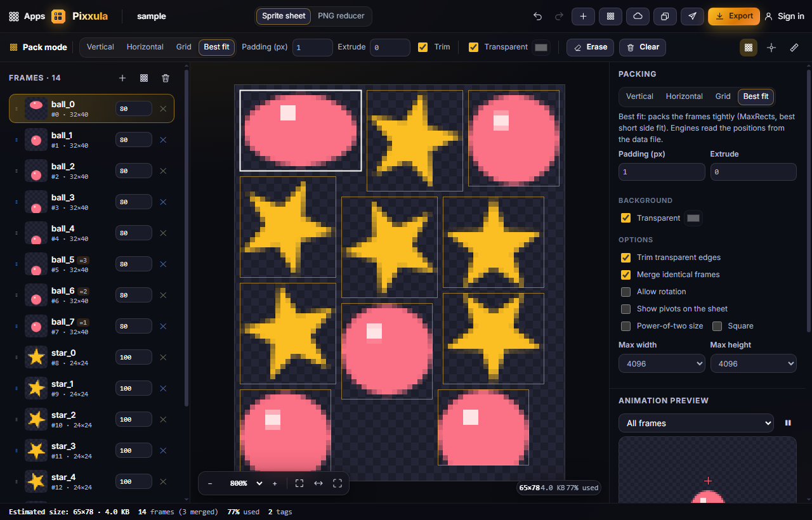Click the Export button
Image resolution: width=812 pixels, height=520 pixels.
[x=734, y=16]
